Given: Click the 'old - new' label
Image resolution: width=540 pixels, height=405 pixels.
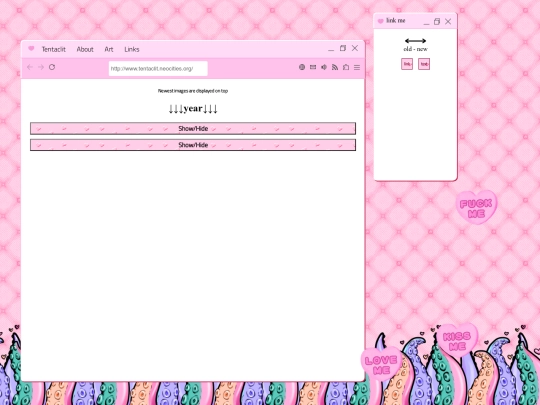Looking at the screenshot, I should (x=416, y=49).
